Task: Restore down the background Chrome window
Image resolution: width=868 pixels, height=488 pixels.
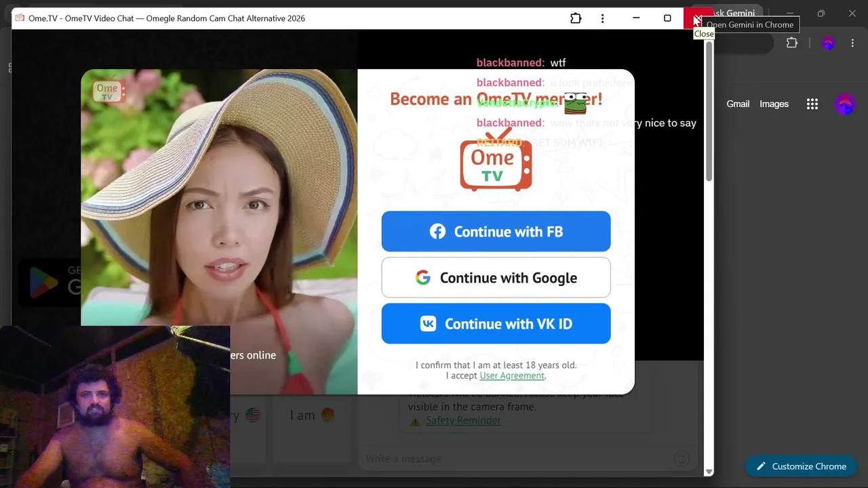Action: point(821,13)
